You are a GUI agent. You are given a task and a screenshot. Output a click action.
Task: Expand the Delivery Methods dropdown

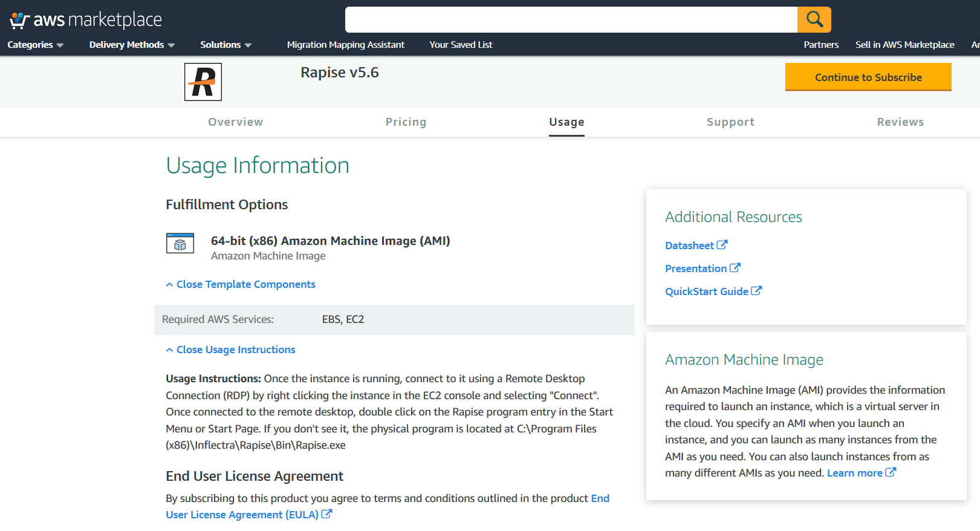click(x=132, y=45)
